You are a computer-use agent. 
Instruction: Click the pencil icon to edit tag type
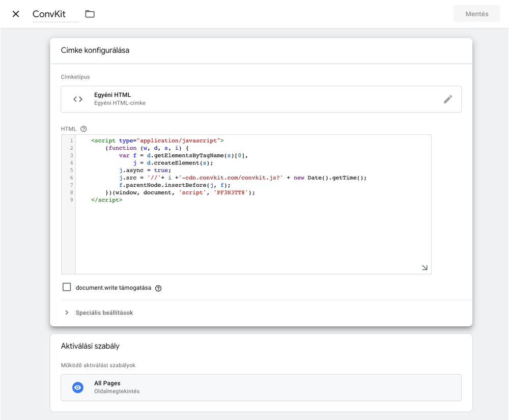[x=447, y=99]
